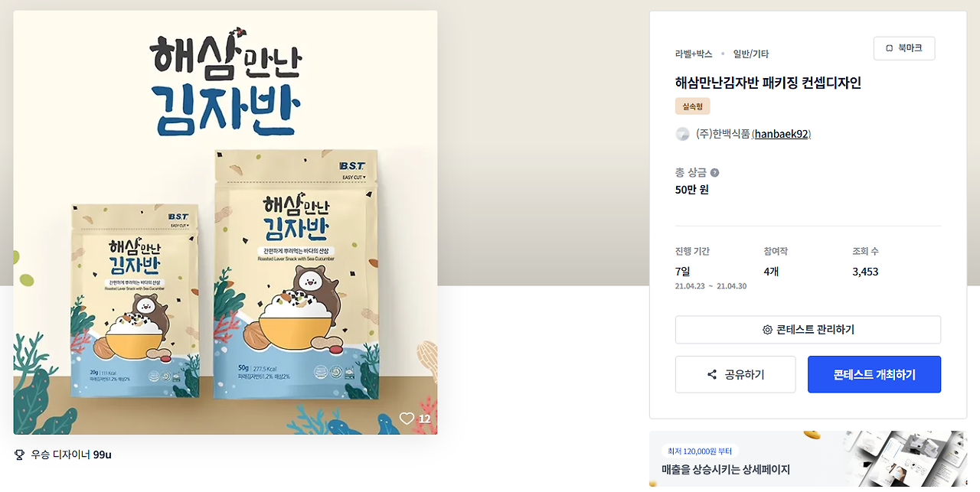Click the trophy icon beside 우승 디자이너
This screenshot has height=492, width=980.
[x=20, y=455]
